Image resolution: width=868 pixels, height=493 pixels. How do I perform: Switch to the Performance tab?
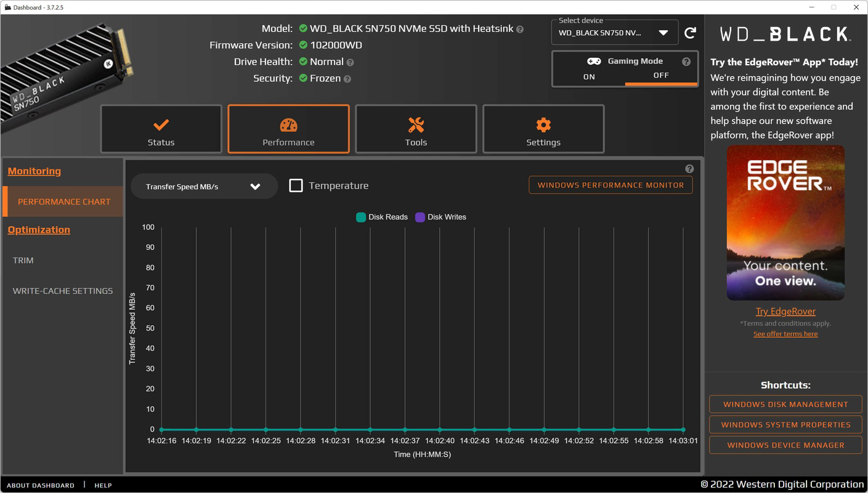[288, 129]
